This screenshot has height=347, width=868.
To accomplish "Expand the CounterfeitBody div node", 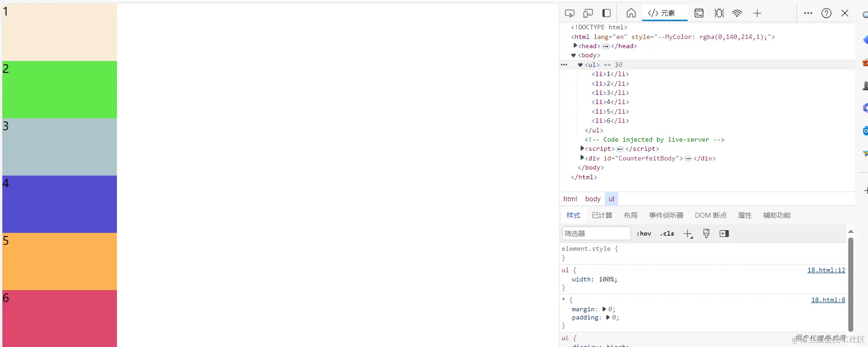I will (582, 158).
